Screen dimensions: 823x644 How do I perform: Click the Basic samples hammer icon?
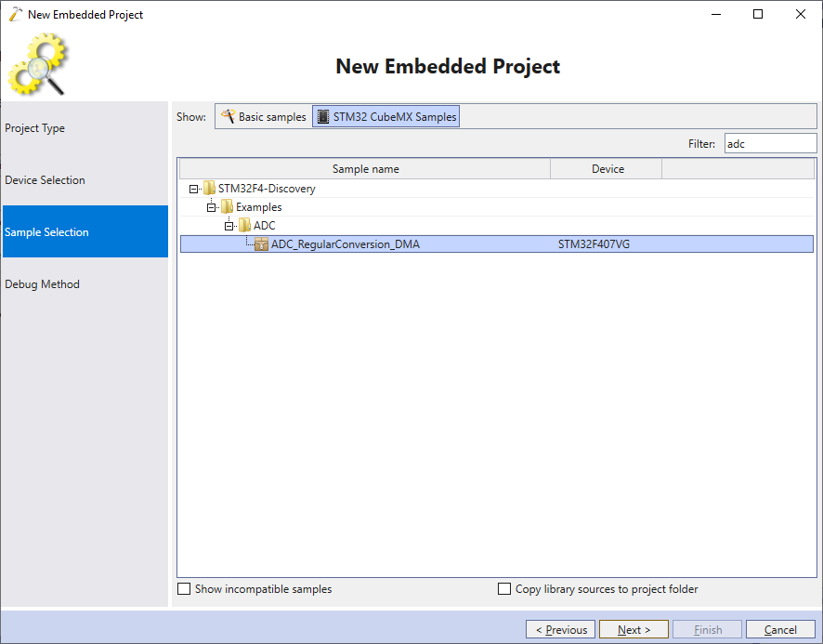tap(228, 116)
